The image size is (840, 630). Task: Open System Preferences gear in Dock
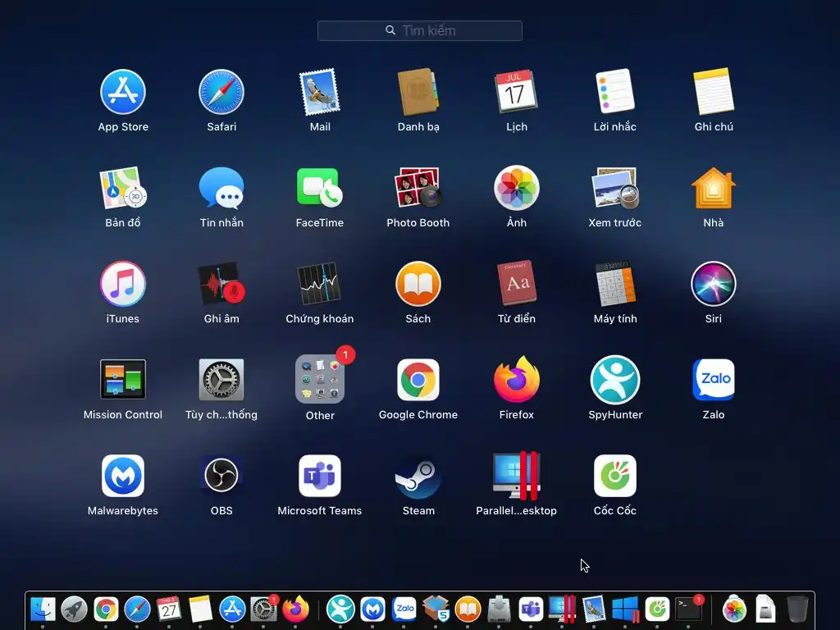coord(264,609)
